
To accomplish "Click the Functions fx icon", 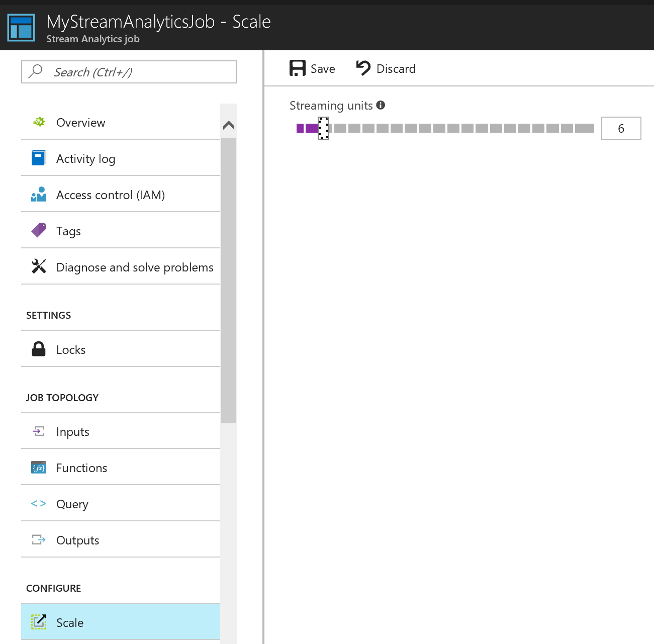I will click(39, 468).
